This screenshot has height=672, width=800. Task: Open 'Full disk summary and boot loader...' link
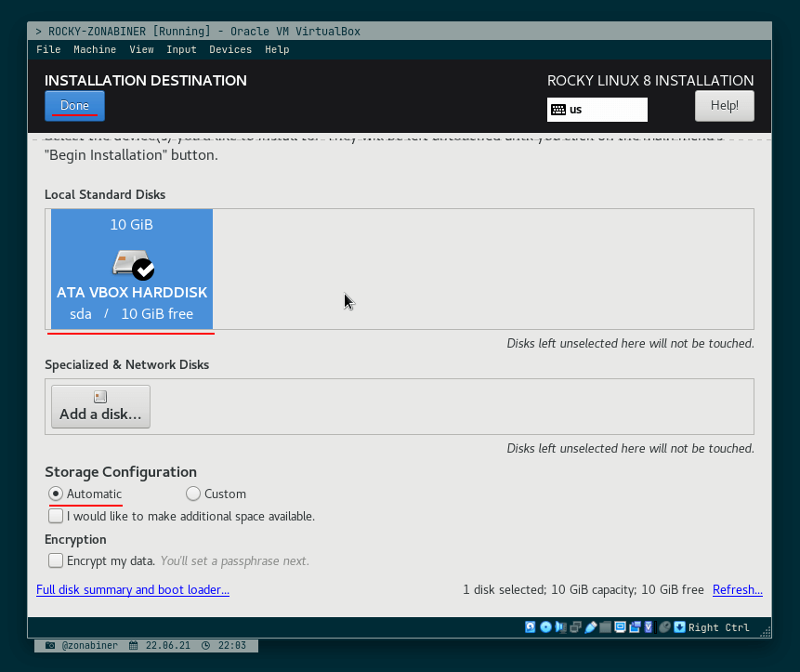132,589
